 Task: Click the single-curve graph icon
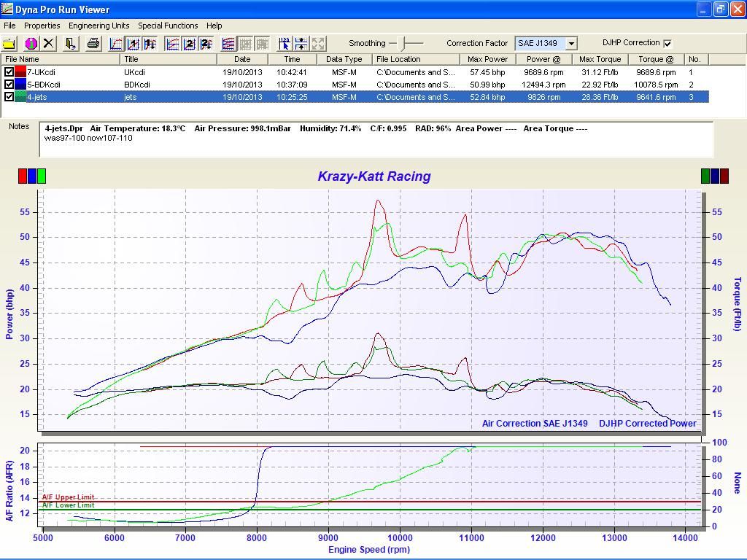116,44
